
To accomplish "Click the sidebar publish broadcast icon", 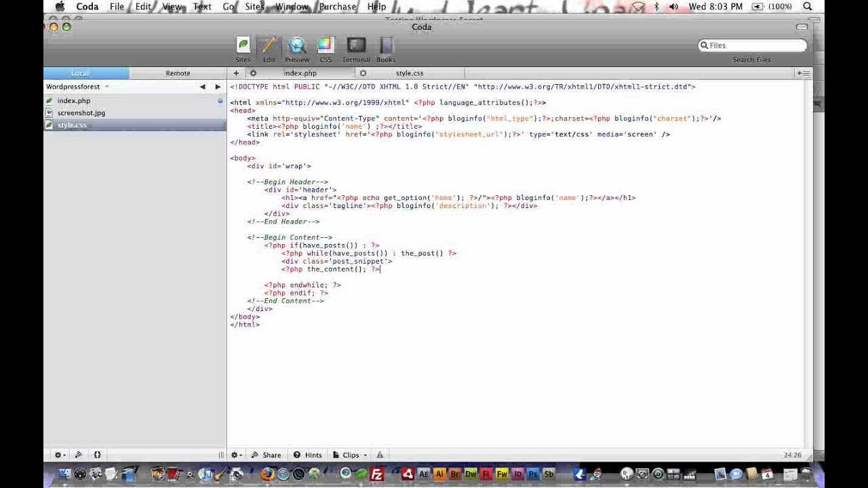I will coord(78,455).
